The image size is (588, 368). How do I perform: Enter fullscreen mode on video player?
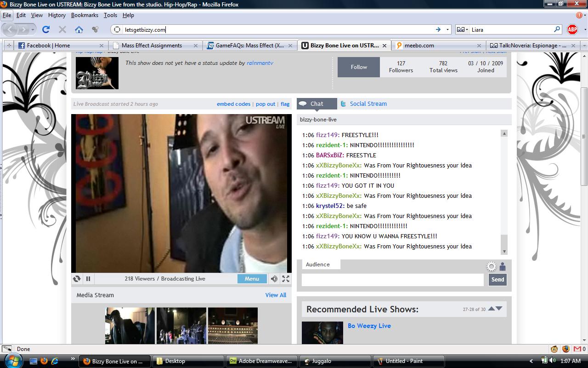[x=286, y=279]
